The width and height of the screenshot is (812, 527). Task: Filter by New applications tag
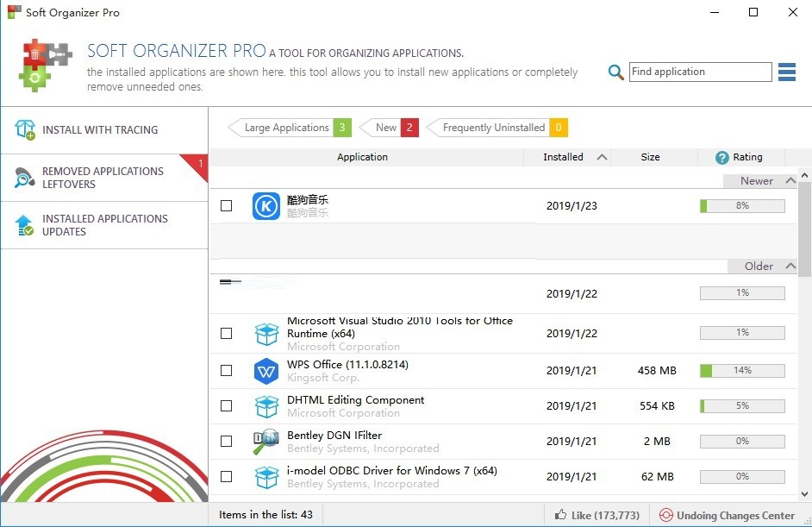click(x=389, y=128)
